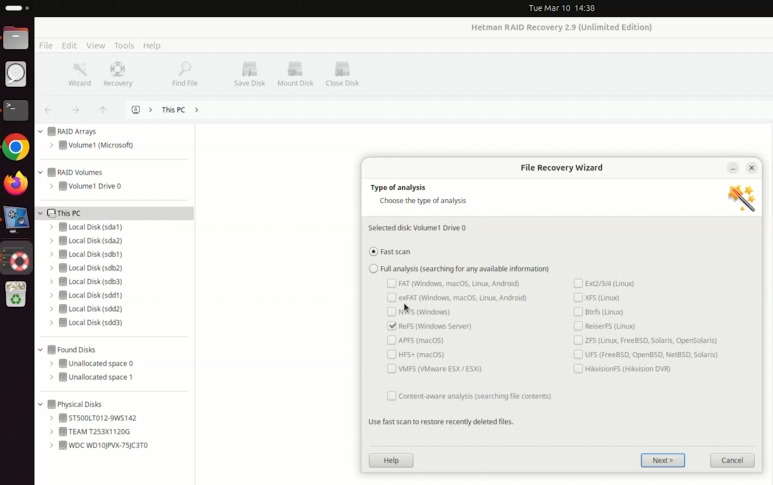Select Volume1 Drive 0 disk icon

63,186
